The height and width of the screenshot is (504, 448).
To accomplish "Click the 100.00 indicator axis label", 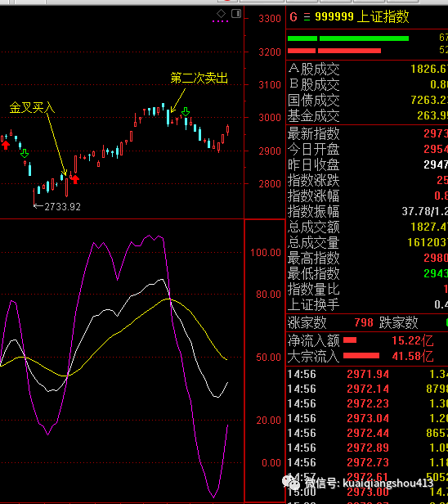I will pyautogui.click(x=266, y=253).
